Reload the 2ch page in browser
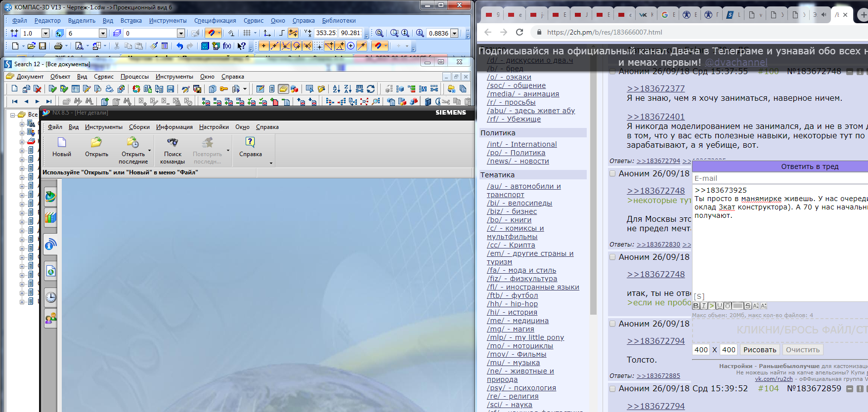 pyautogui.click(x=520, y=32)
